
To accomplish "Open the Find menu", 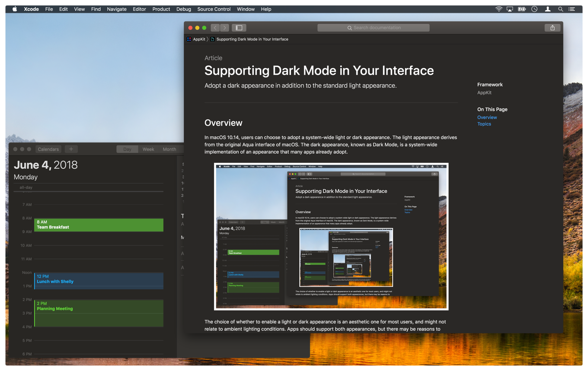I will coord(96,9).
